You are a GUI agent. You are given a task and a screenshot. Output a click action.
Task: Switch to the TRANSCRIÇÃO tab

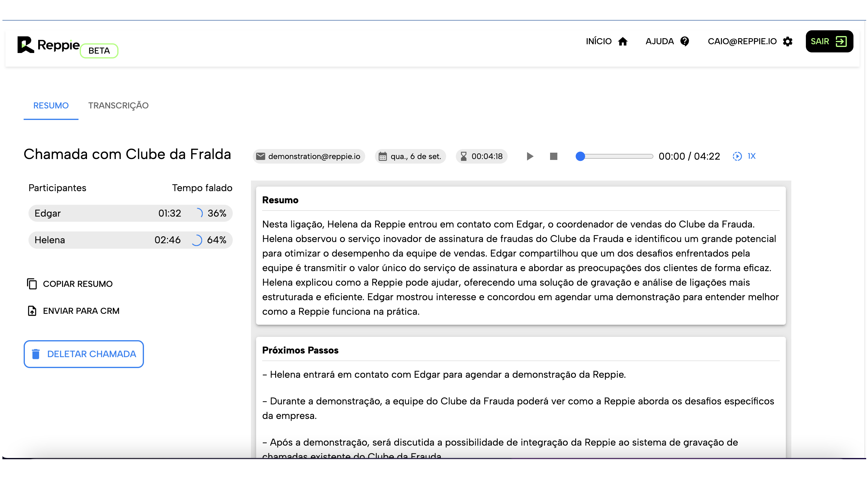coord(118,106)
